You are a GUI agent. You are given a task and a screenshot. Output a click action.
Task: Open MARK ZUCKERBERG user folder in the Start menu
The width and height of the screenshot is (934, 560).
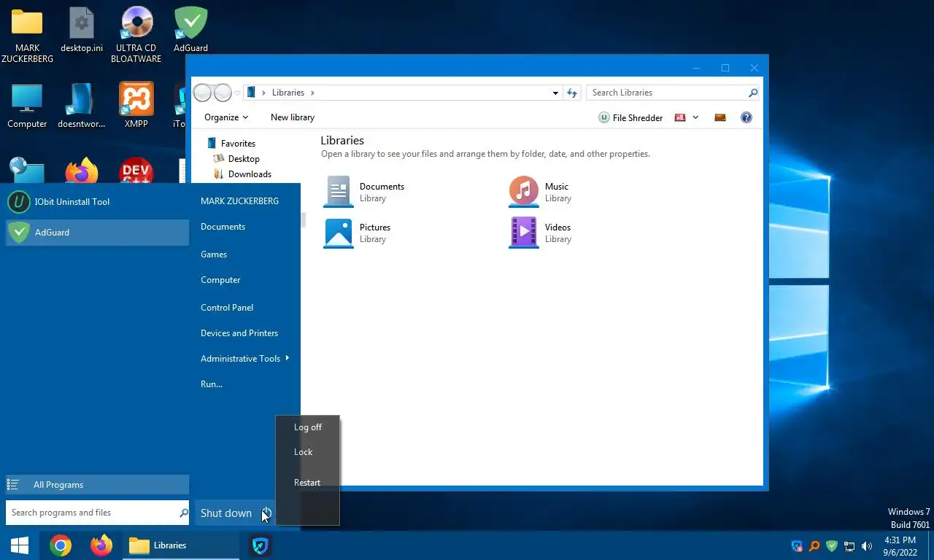click(239, 201)
